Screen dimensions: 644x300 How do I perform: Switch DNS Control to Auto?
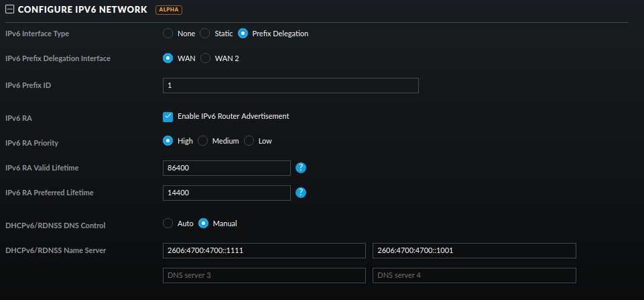pos(168,223)
